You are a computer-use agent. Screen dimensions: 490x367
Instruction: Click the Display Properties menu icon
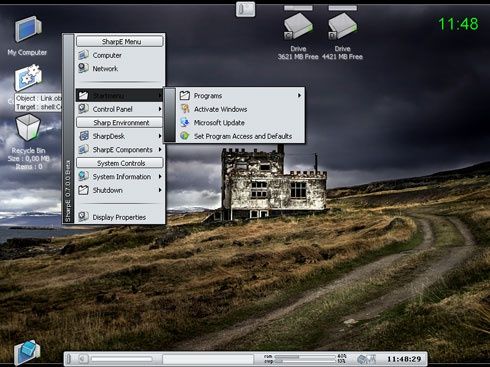tap(83, 217)
